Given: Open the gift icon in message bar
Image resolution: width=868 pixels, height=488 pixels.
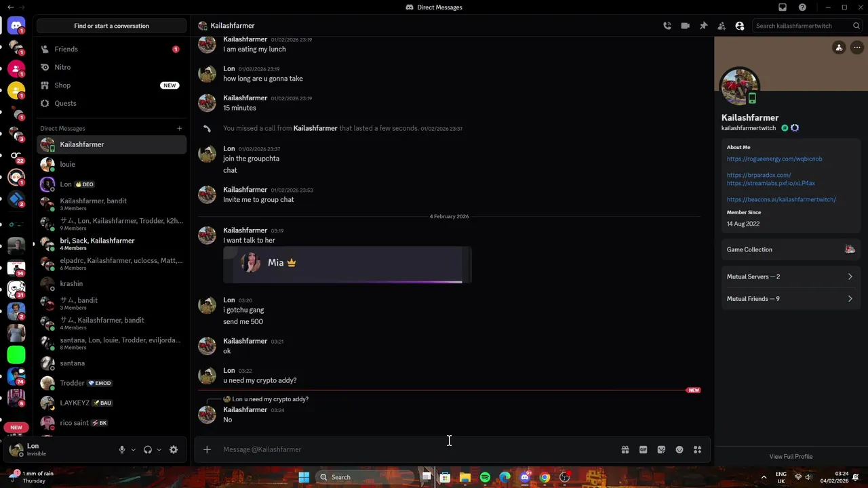Looking at the screenshot, I should (x=625, y=449).
